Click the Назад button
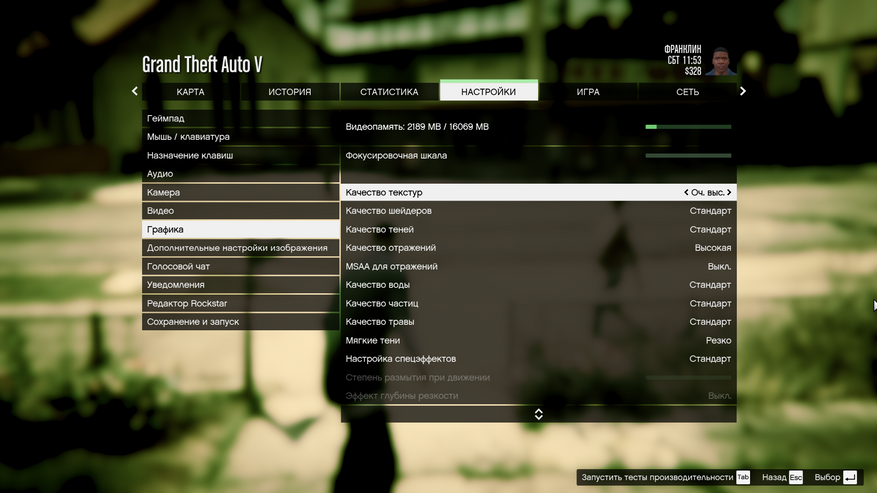The height and width of the screenshot is (493, 877). point(782,477)
